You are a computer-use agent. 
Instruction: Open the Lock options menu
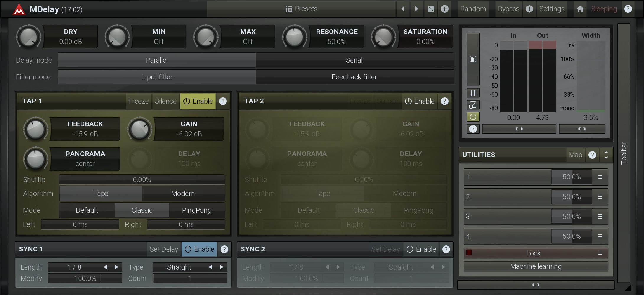pos(600,253)
